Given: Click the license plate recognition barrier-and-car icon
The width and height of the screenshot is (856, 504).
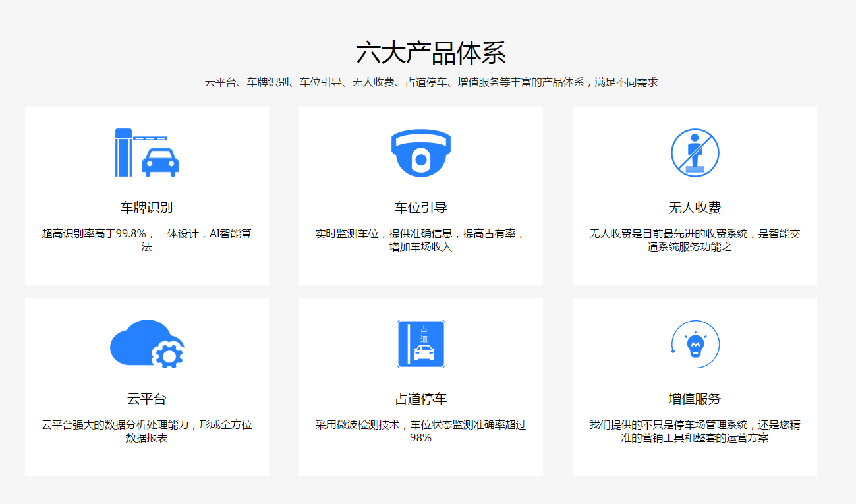Looking at the screenshot, I should tap(147, 153).
